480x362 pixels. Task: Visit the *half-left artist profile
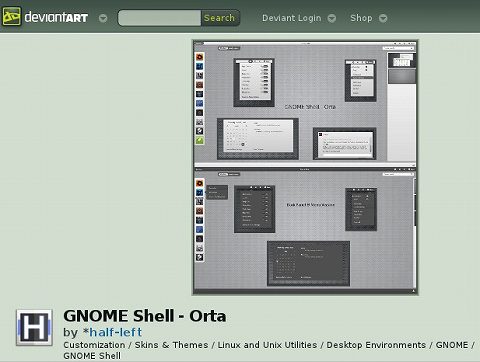pos(113,332)
